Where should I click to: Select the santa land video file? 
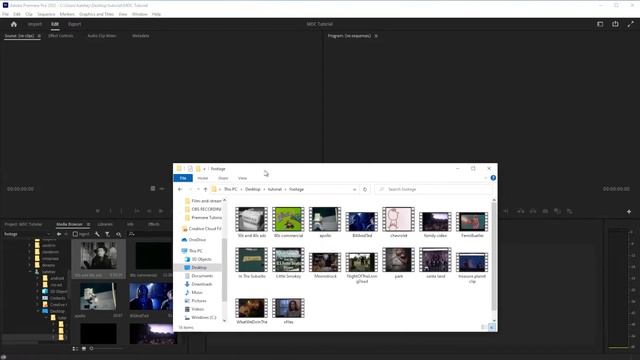435,263
